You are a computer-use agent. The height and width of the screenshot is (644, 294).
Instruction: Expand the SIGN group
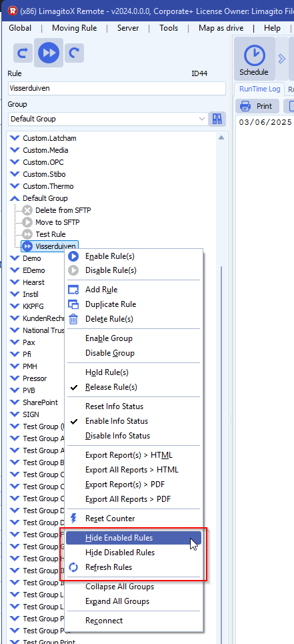pyautogui.click(x=15, y=414)
